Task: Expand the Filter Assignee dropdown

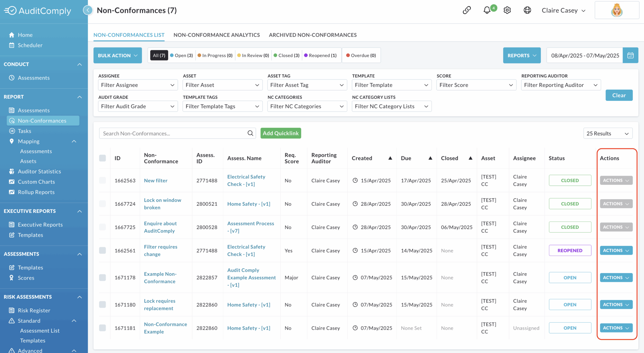Action: pos(137,85)
